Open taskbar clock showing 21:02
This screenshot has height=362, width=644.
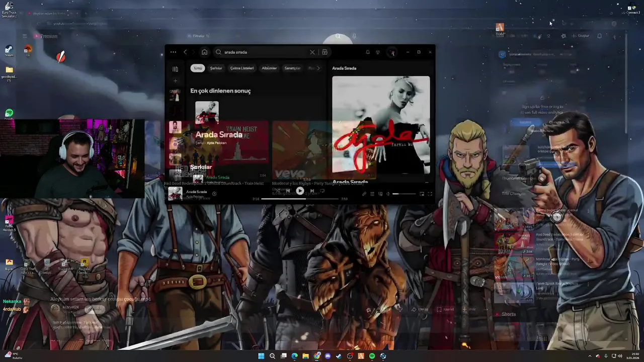[632, 356]
